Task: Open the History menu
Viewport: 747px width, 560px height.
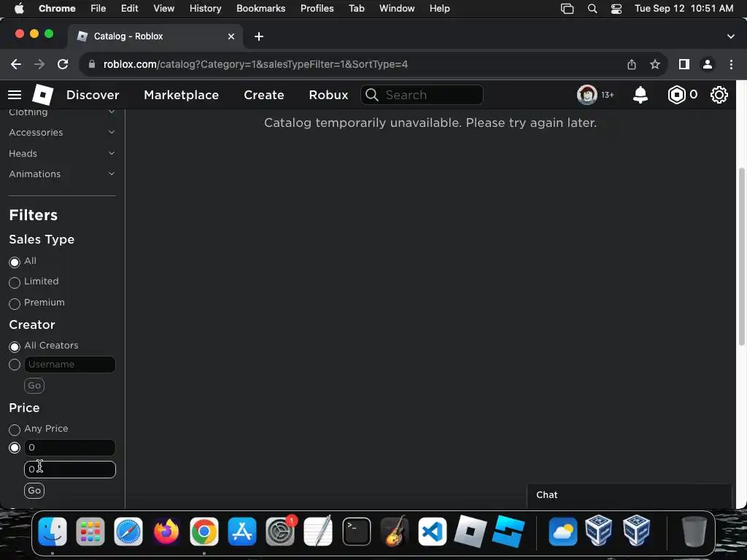Action: (x=205, y=9)
